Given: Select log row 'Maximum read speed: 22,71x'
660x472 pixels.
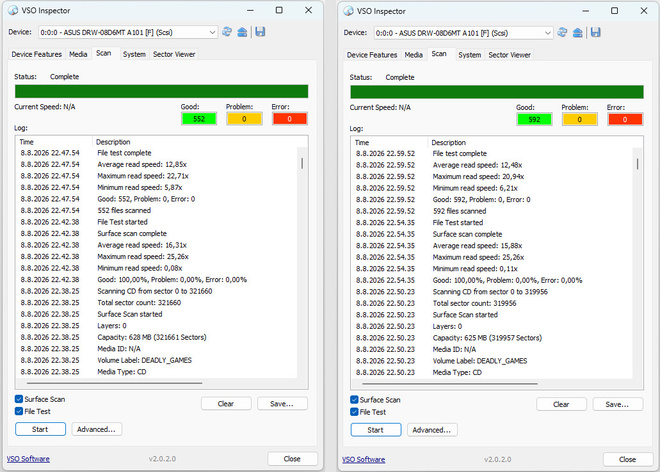Looking at the screenshot, I should (x=158, y=176).
